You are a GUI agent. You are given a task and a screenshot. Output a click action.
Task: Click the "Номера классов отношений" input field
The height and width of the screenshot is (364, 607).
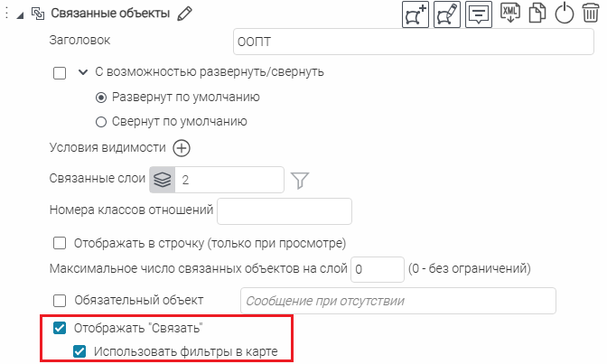point(284,211)
